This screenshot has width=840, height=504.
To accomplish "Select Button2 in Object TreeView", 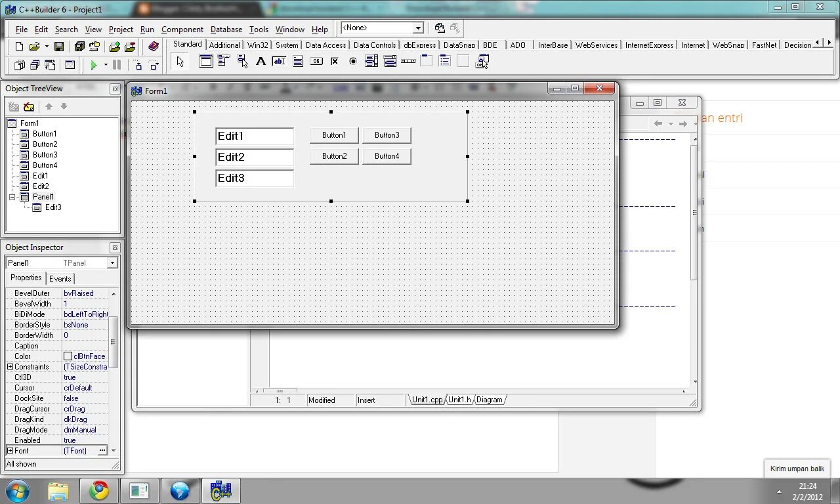I will tap(45, 144).
